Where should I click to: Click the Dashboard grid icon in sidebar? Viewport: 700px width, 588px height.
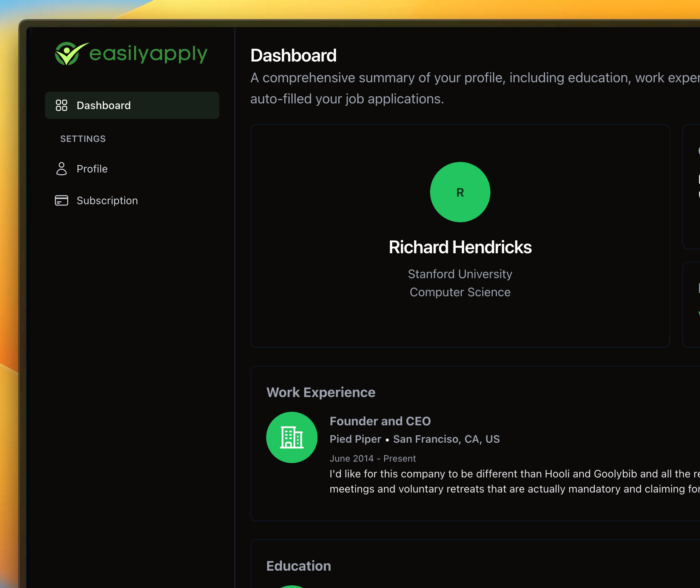coord(61,105)
